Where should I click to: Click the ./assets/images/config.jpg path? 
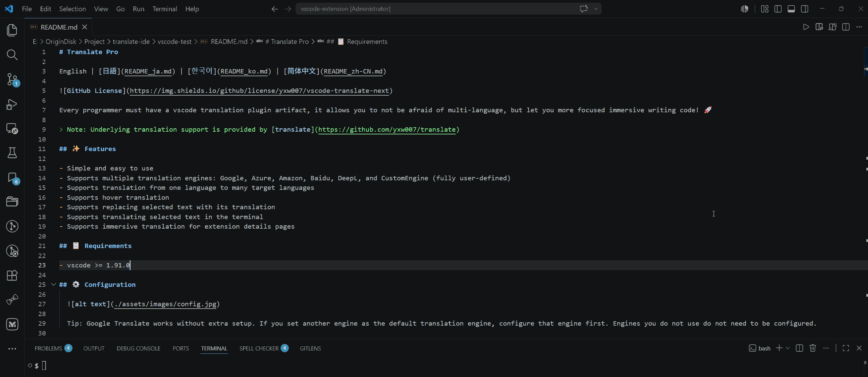(x=165, y=304)
